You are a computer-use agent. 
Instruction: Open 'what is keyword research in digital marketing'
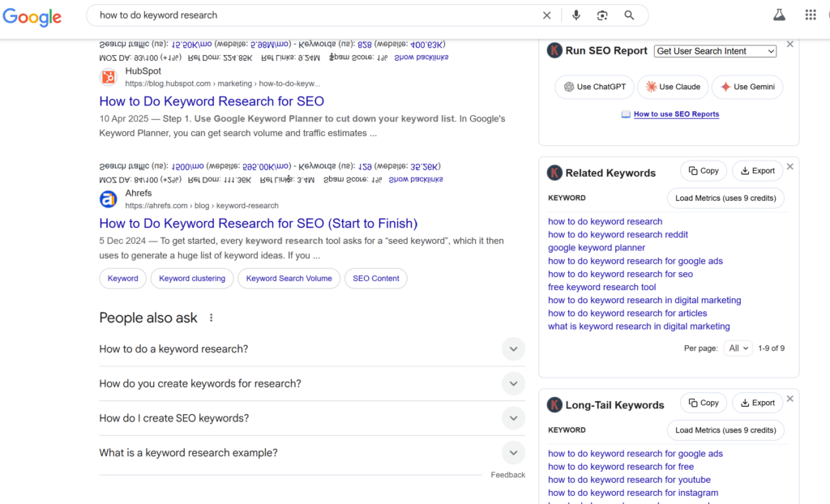[639, 327]
